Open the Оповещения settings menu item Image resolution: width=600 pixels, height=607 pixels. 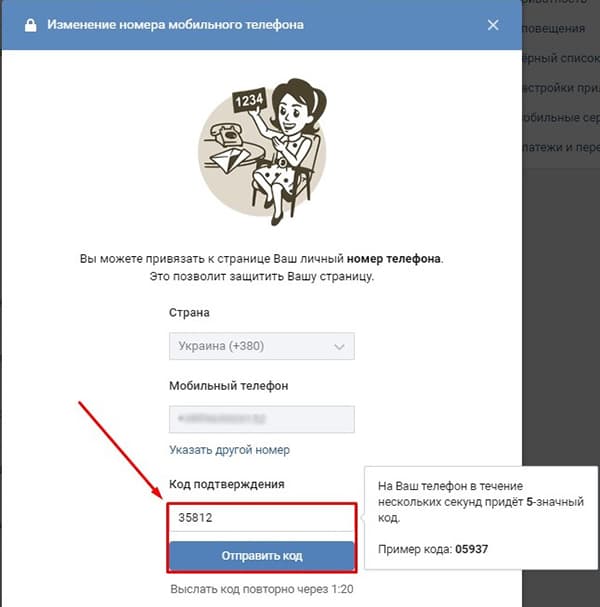[554, 28]
